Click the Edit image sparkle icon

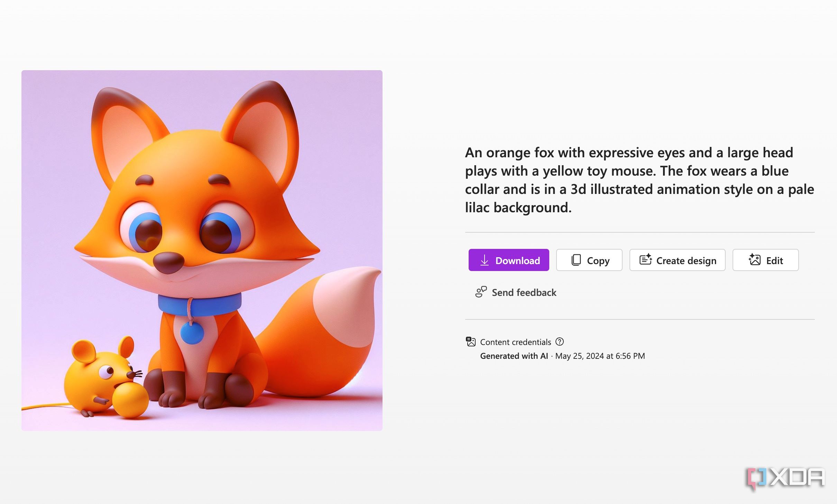coord(754,260)
